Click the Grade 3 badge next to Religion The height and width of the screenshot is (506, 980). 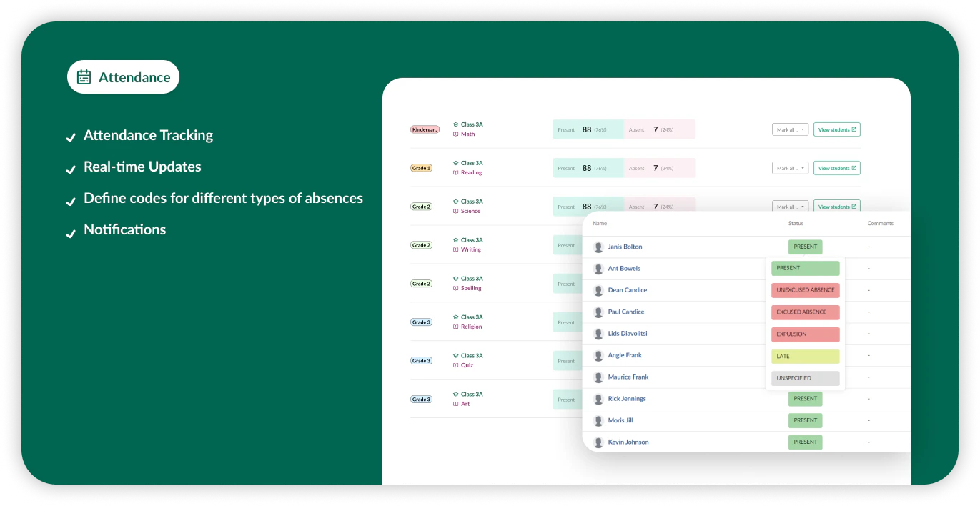[421, 322]
